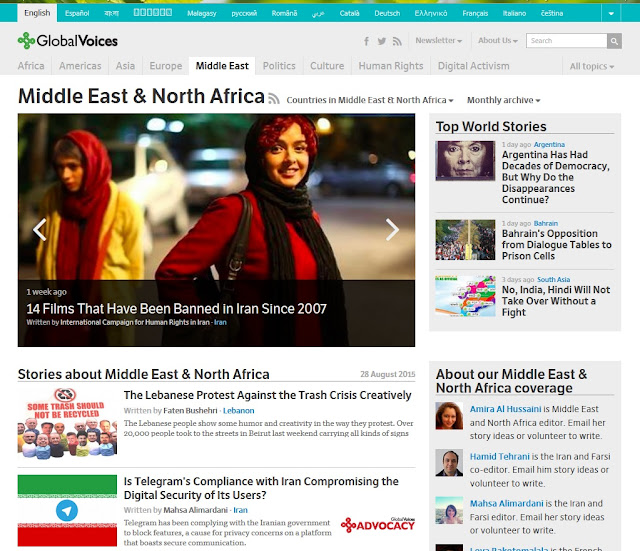Image resolution: width=640 pixels, height=551 pixels.
Task: Expand the All topics menu
Action: click(592, 66)
